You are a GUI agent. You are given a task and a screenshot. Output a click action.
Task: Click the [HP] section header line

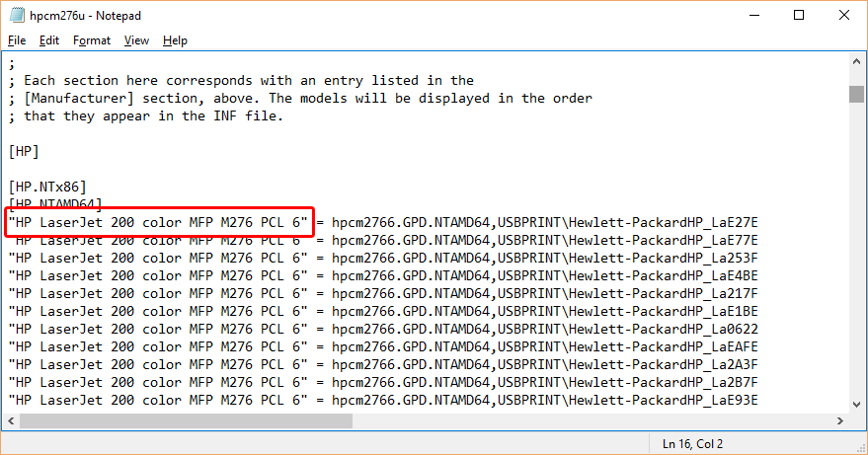[x=24, y=152]
